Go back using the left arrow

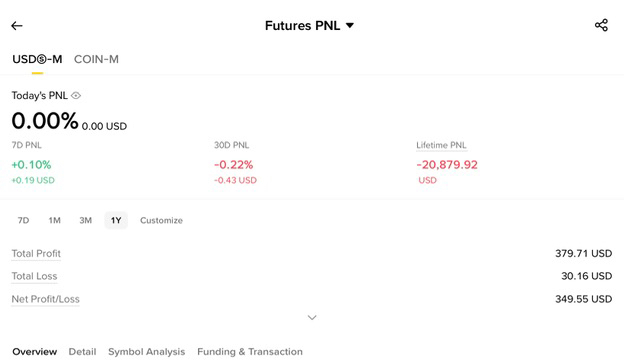[17, 26]
